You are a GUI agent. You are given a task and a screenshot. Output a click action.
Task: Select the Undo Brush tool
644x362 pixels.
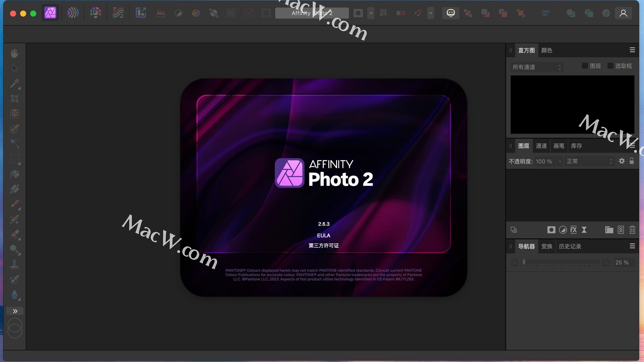coord(14,280)
